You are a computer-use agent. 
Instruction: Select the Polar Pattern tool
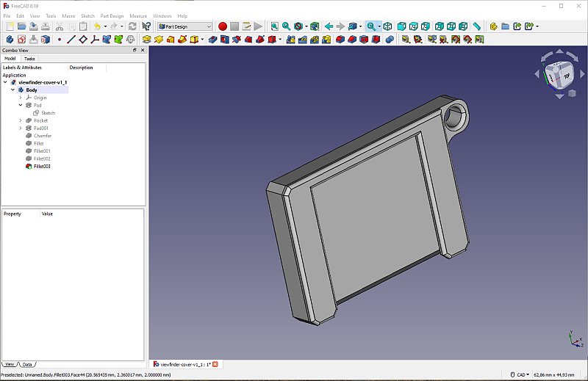click(x=315, y=40)
